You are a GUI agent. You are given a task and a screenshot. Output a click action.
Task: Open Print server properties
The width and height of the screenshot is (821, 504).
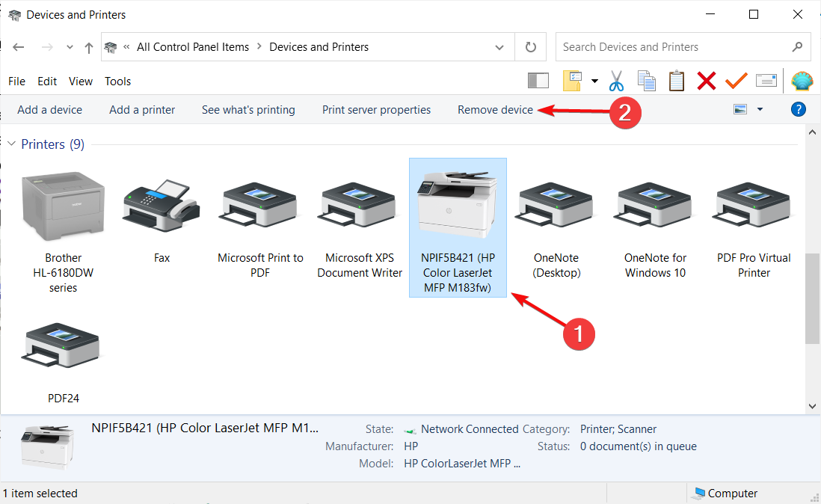(376, 110)
